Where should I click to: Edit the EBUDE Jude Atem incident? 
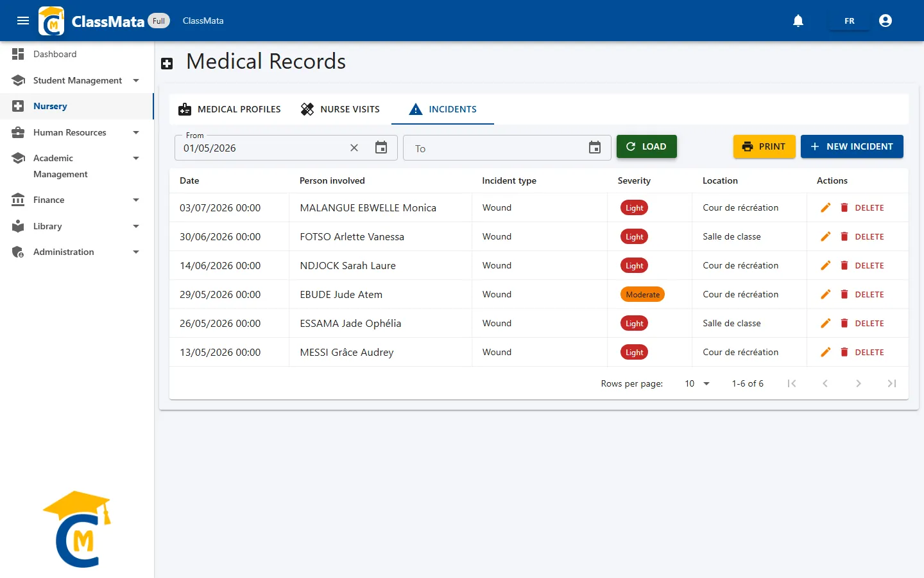[x=826, y=294]
